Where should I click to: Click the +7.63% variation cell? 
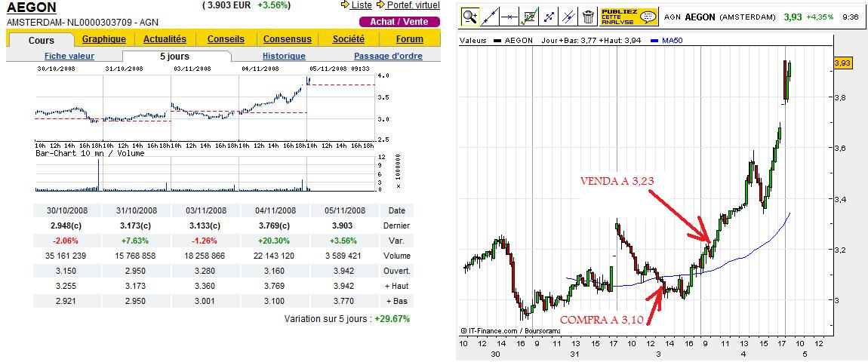coord(137,241)
